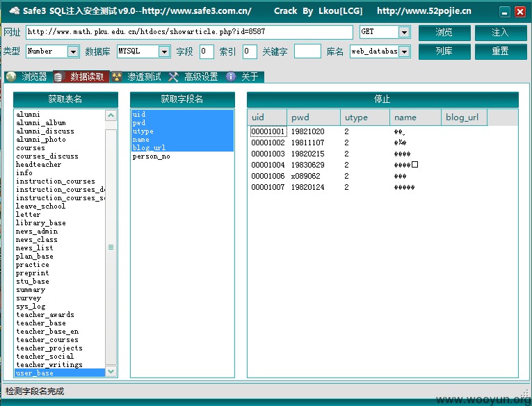Click the URL address input field
The height and width of the screenshot is (406, 532).
tap(189, 32)
